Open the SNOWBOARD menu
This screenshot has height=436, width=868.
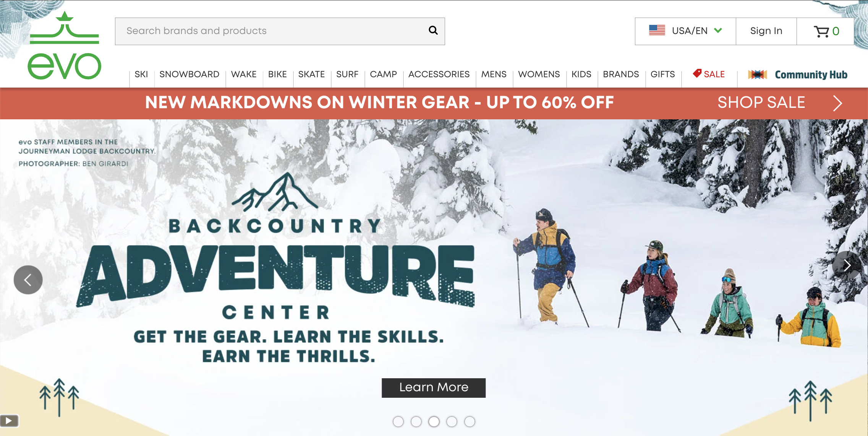tap(189, 74)
